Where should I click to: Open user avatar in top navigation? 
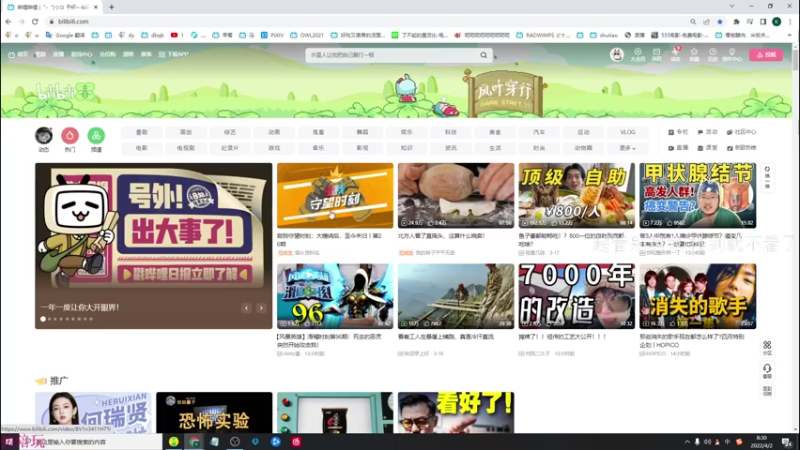click(617, 55)
